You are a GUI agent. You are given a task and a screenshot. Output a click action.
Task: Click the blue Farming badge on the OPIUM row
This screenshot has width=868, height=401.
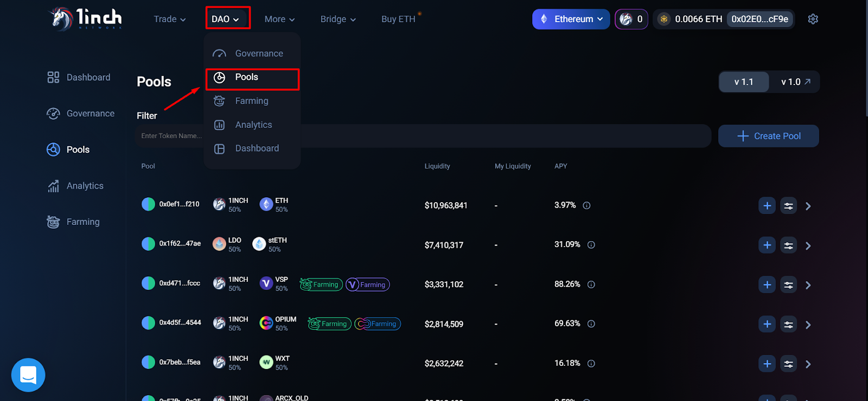(x=378, y=324)
